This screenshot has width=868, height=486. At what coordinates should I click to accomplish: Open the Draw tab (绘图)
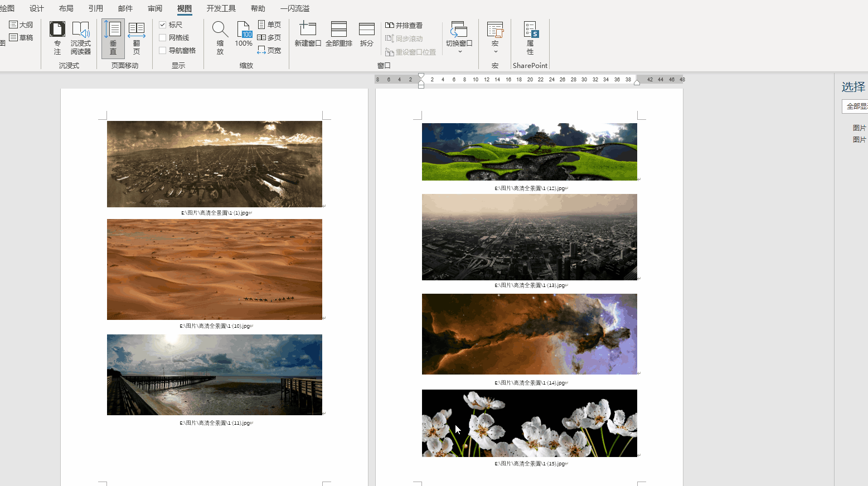point(7,8)
